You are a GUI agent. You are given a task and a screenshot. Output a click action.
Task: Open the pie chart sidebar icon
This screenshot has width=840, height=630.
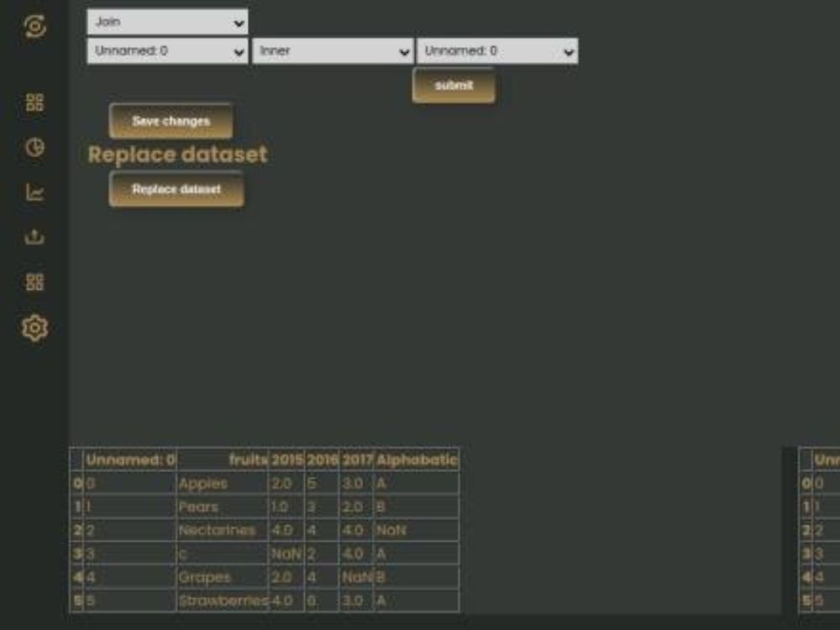tap(34, 147)
